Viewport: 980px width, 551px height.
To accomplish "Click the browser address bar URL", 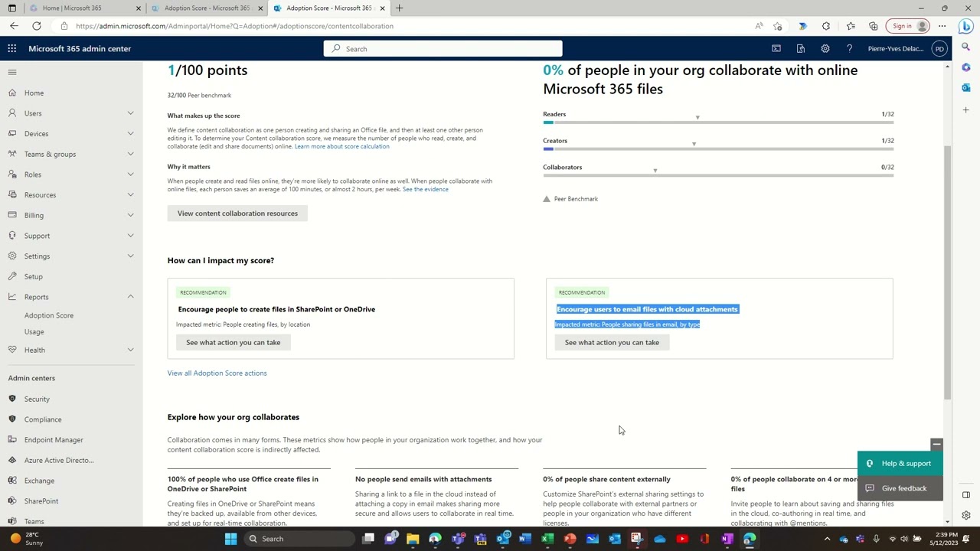I will [234, 26].
